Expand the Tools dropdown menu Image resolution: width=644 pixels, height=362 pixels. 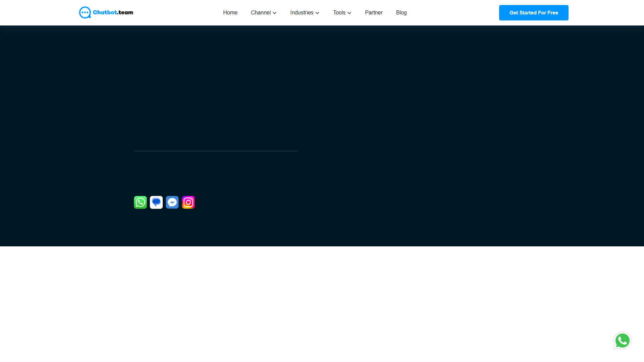coord(342,12)
